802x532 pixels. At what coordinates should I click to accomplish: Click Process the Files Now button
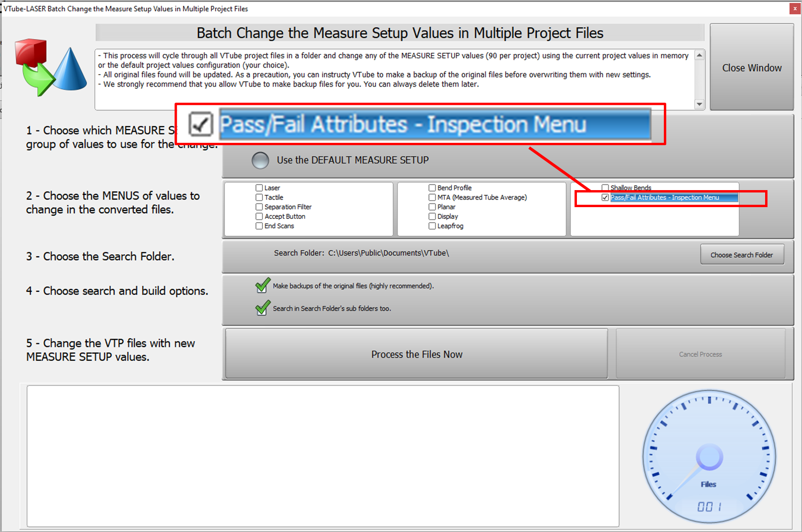(x=417, y=354)
